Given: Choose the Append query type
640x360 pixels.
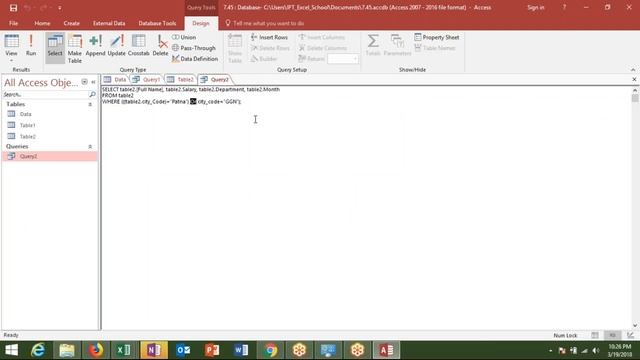Looking at the screenshot, I should (x=95, y=45).
